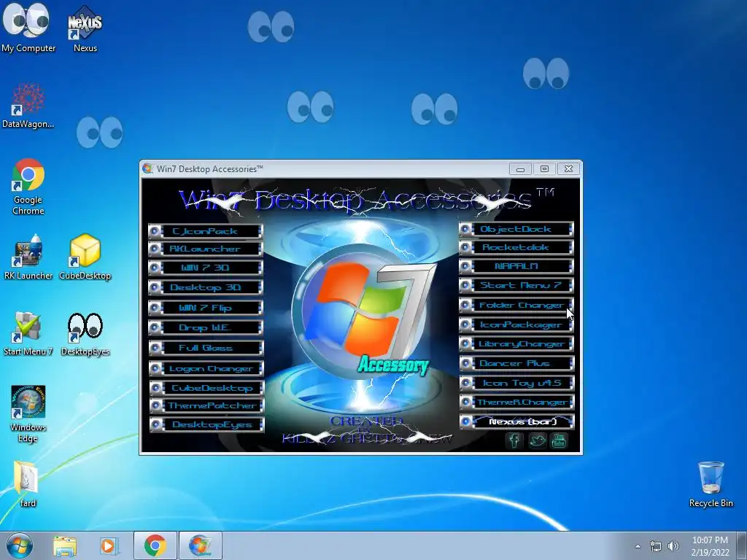Open LibraryChanger entry

pyautogui.click(x=516, y=344)
